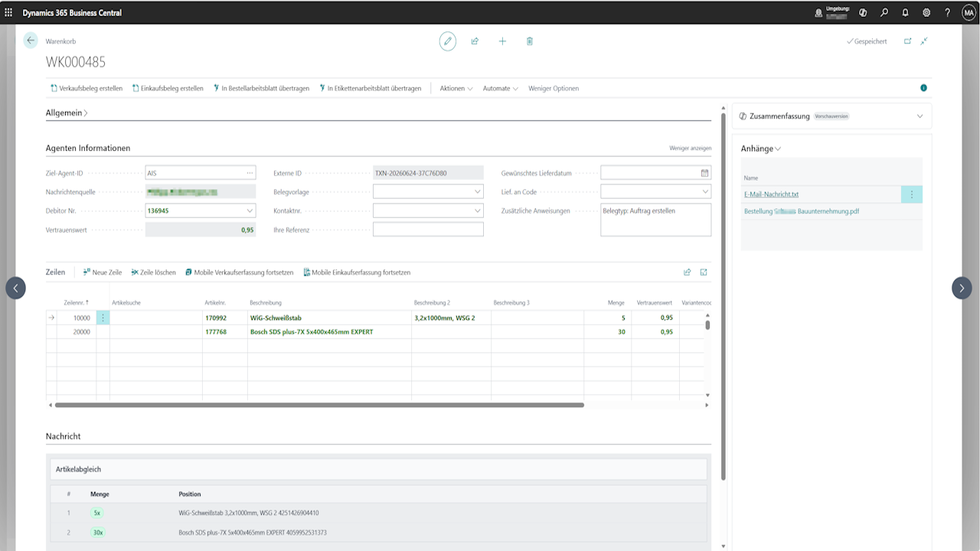The image size is (980, 551).
Task: Click the Dynamics 365 Business Central title
Action: [72, 13]
